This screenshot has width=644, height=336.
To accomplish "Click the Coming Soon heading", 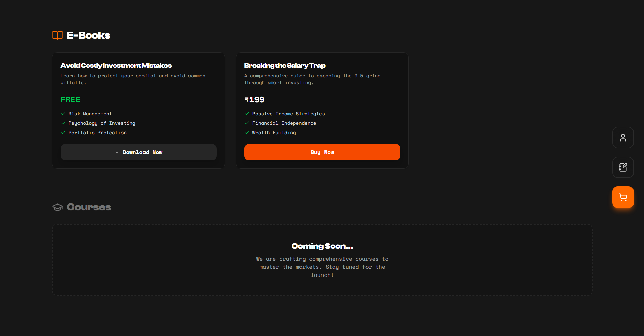I will point(322,246).
